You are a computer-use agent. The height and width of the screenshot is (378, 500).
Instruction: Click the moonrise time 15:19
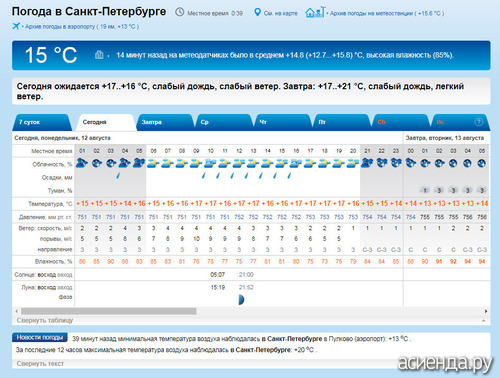click(x=217, y=287)
